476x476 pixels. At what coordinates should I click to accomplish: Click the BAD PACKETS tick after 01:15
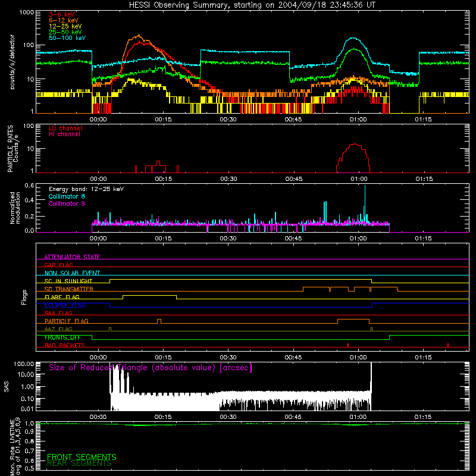(448, 345)
